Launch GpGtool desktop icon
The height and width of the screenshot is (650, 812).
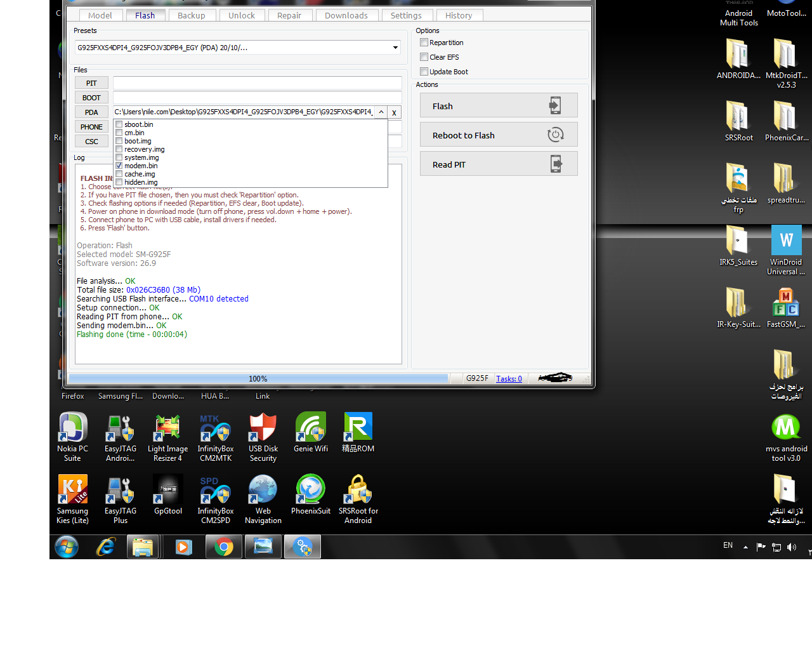pyautogui.click(x=168, y=494)
